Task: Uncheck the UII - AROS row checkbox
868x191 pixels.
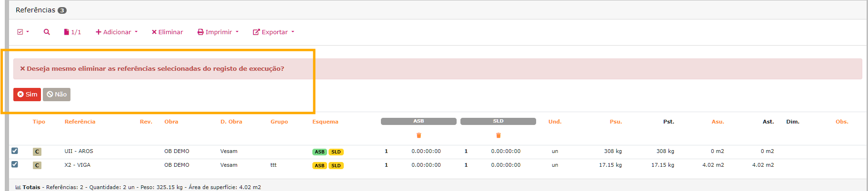Action: pyautogui.click(x=15, y=151)
